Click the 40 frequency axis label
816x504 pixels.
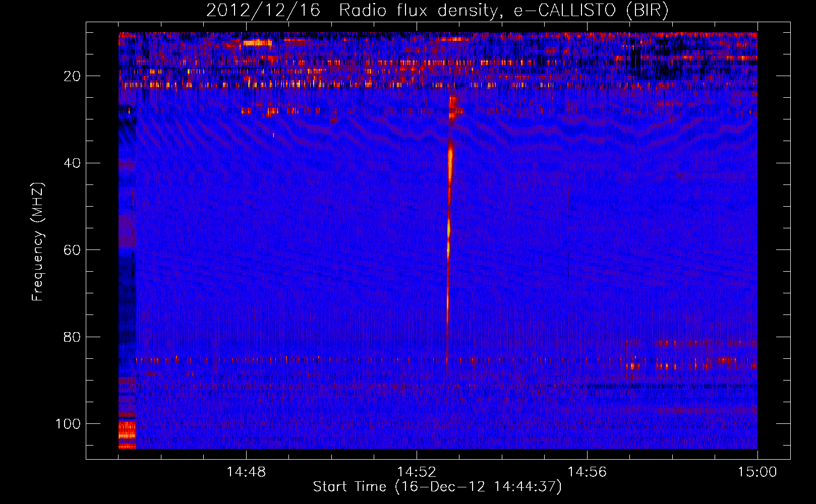tap(72, 163)
